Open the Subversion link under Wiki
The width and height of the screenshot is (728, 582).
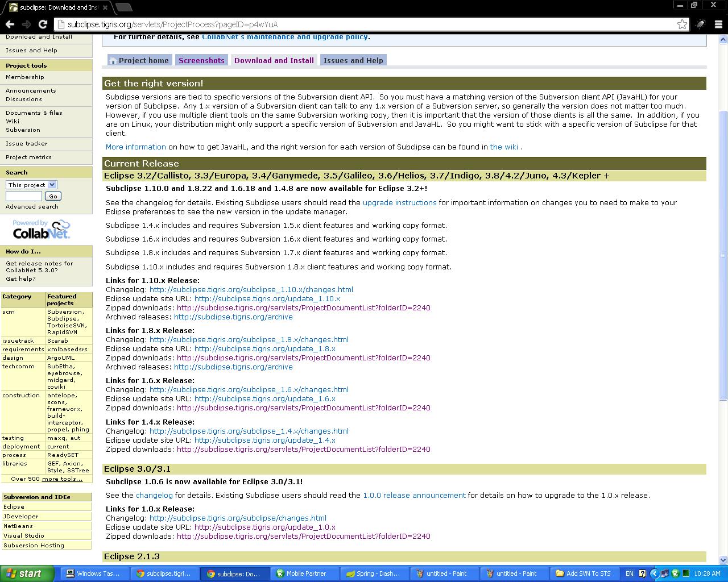[x=23, y=130]
